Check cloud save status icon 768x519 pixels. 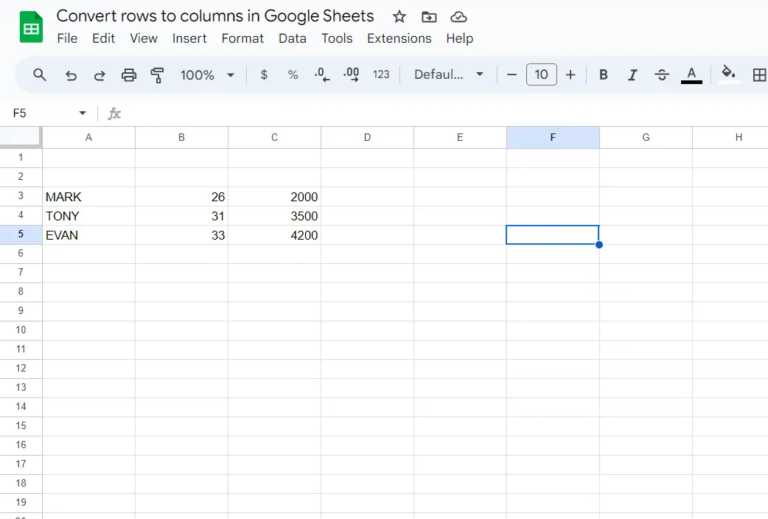(459, 17)
